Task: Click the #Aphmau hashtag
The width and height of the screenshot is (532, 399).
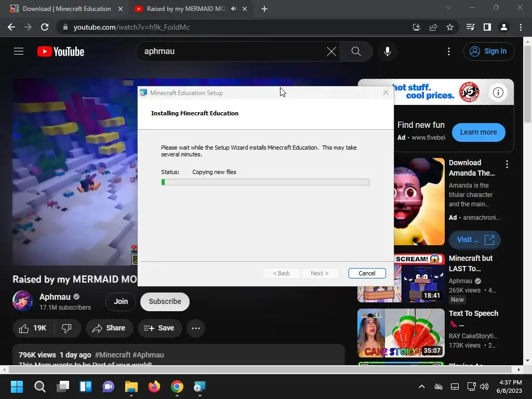Action: tap(148, 355)
